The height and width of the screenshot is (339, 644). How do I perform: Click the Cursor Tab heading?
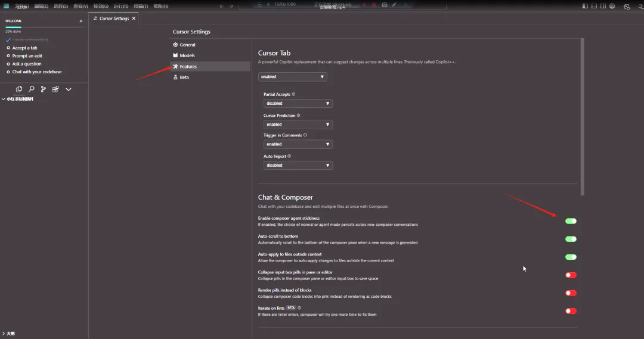tap(274, 53)
